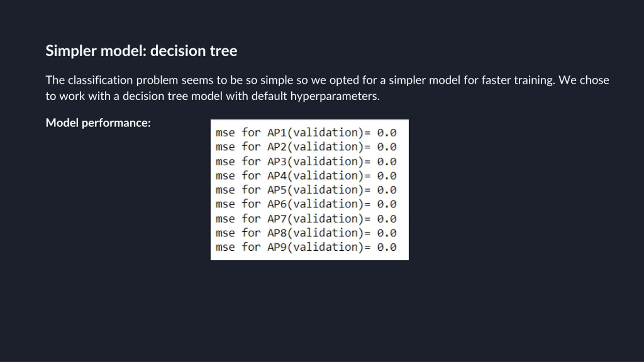Click the 'Simpler model: decision tree' heading
644x362 pixels.
(x=141, y=51)
